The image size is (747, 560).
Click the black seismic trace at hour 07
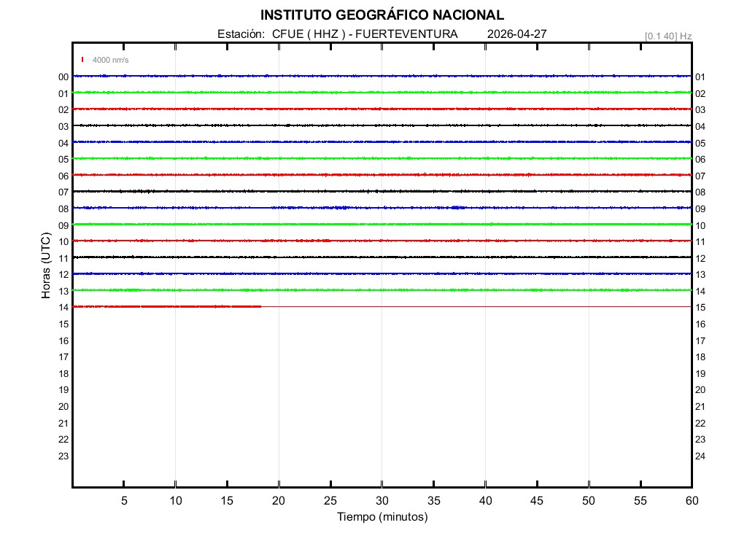[382, 191]
